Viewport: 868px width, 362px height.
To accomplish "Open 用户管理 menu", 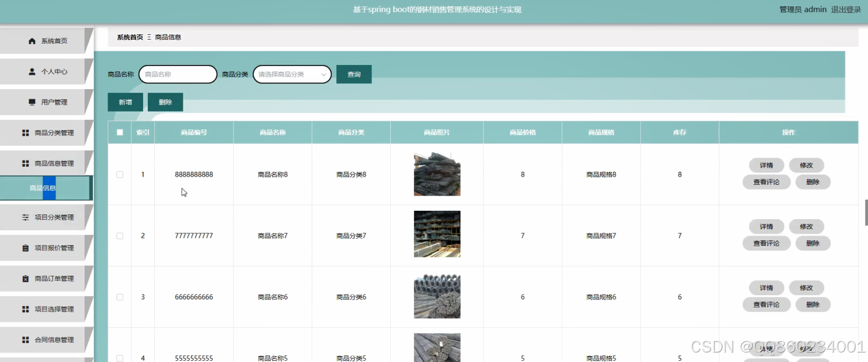I will click(x=47, y=102).
